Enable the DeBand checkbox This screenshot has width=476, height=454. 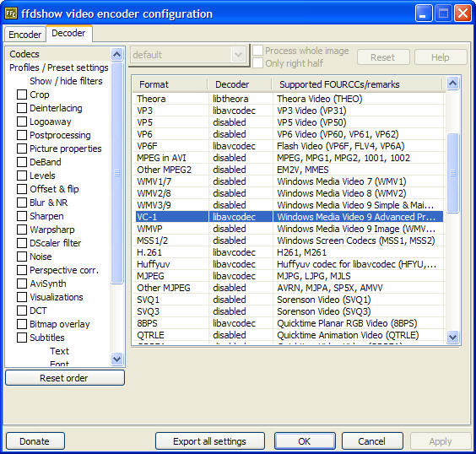[22, 162]
